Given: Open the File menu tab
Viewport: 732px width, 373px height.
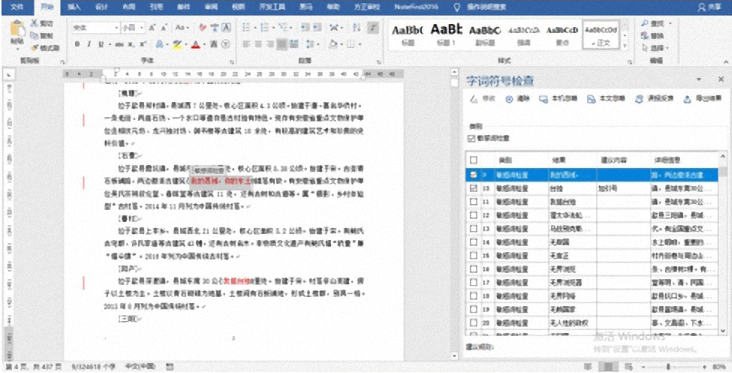Looking at the screenshot, I should [17, 7].
